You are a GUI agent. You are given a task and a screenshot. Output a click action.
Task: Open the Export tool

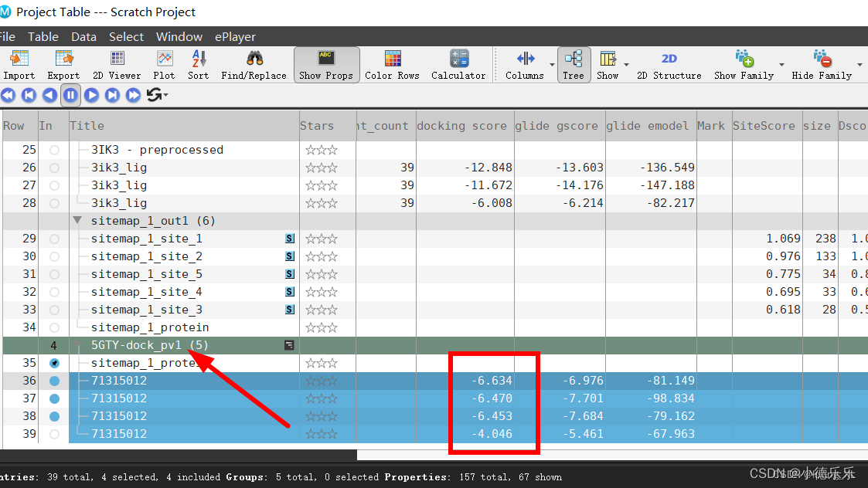point(63,65)
